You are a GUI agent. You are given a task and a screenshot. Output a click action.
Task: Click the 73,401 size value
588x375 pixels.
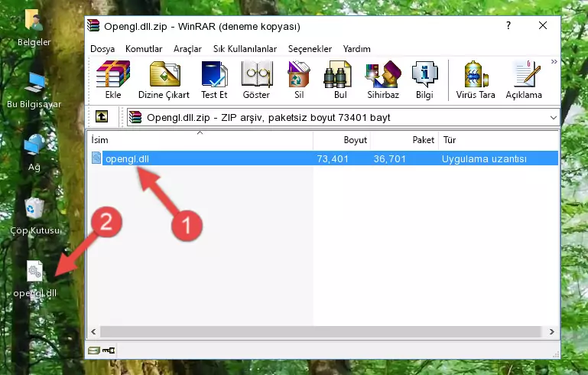(333, 158)
